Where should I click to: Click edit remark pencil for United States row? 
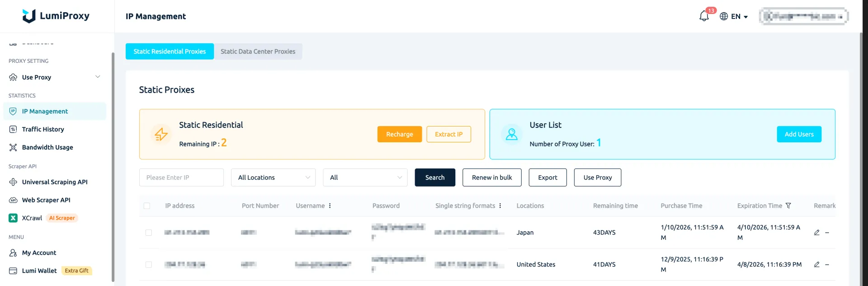click(816, 265)
